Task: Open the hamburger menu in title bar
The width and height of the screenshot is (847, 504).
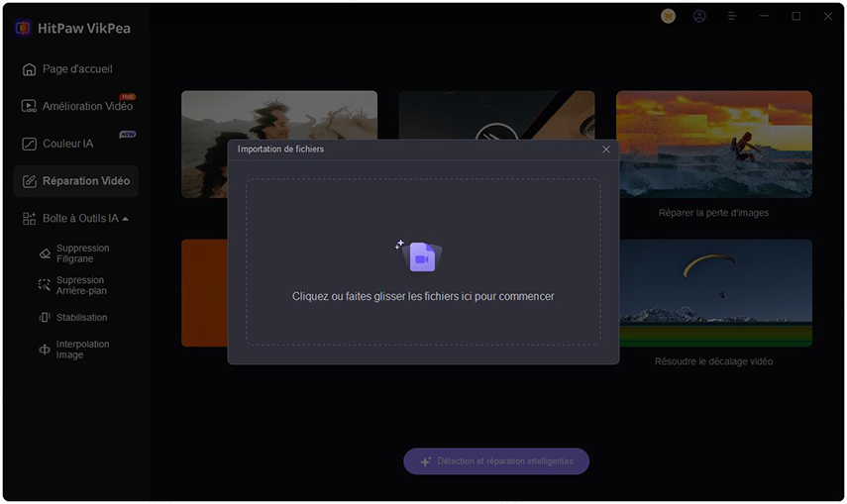Action: [732, 17]
